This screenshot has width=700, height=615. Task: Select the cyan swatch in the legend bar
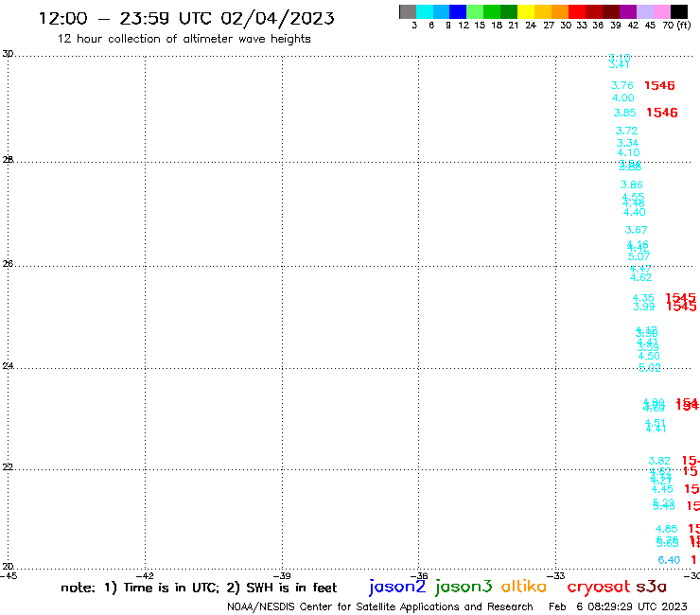(425, 11)
